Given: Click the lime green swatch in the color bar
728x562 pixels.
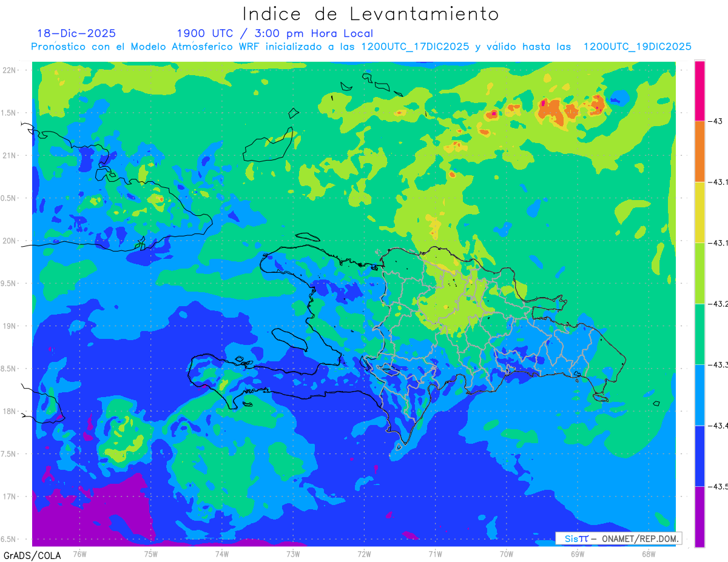Looking at the screenshot, I should click(699, 273).
